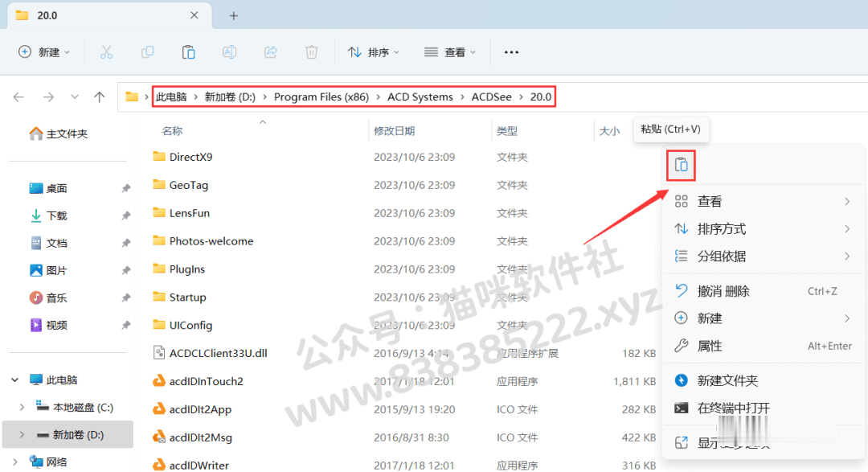Click ACD Systems breadcrumb
The image size is (868, 472).
click(x=420, y=97)
